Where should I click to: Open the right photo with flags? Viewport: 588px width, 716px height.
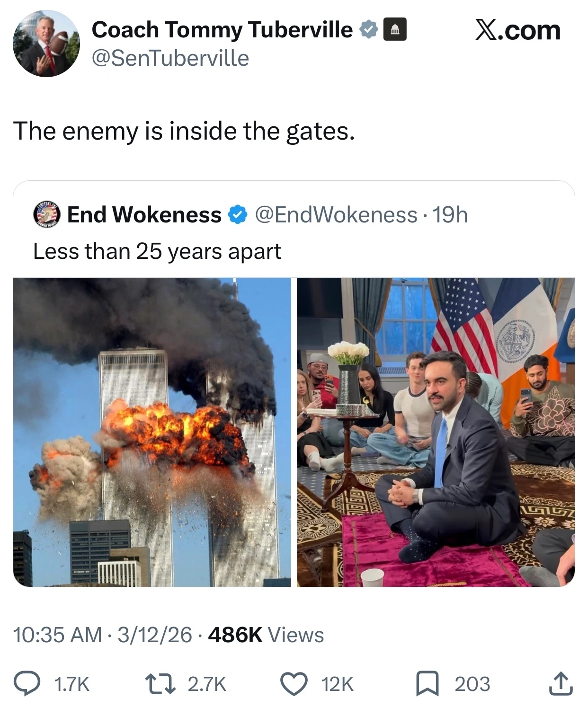(x=436, y=432)
